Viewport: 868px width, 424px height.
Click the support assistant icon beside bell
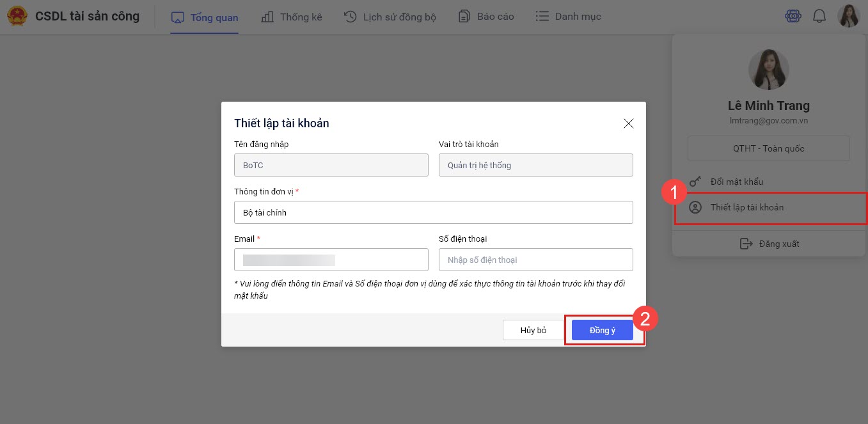(793, 17)
